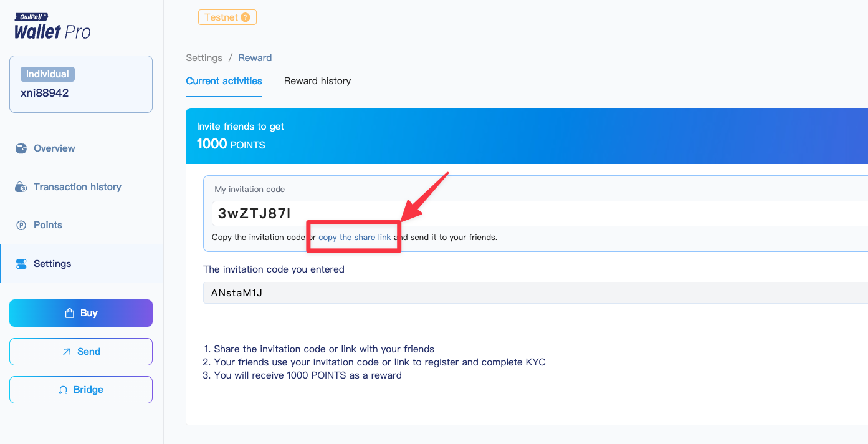Click the arrow icon on Send button

66,352
